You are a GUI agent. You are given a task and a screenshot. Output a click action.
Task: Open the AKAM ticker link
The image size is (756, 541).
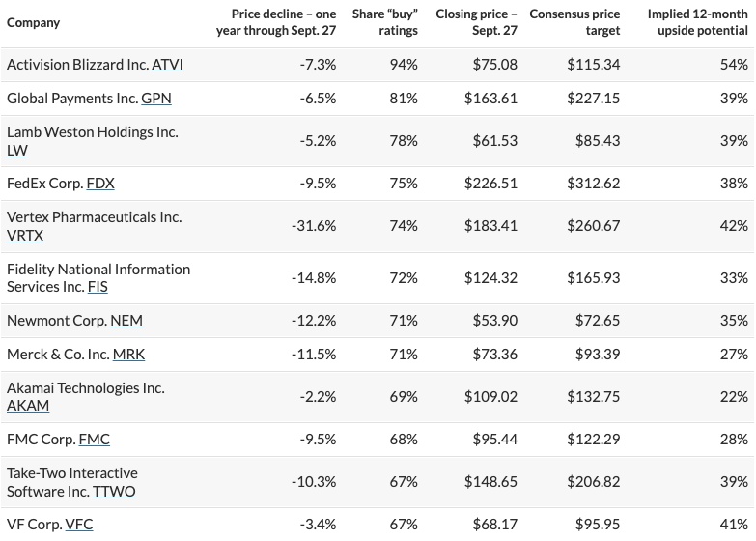28,406
